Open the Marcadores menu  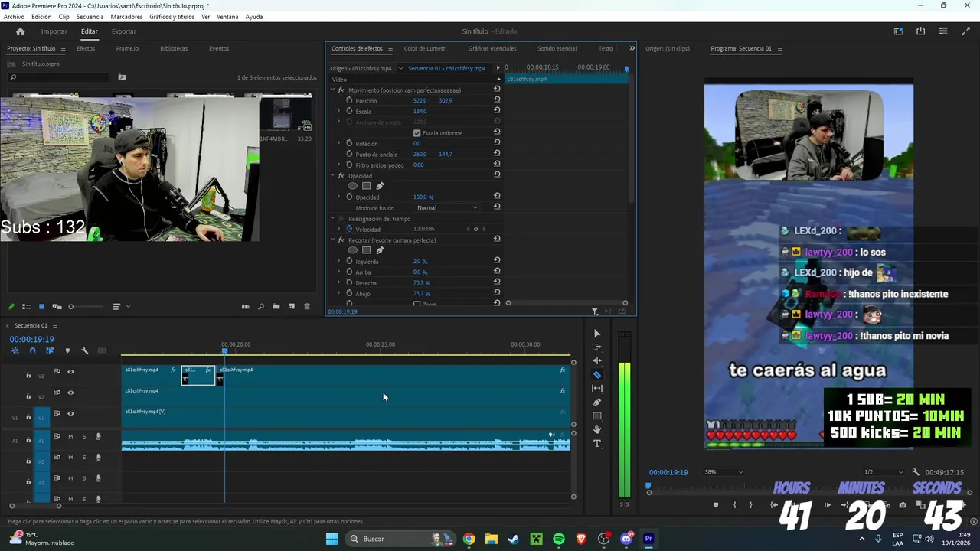(126, 17)
